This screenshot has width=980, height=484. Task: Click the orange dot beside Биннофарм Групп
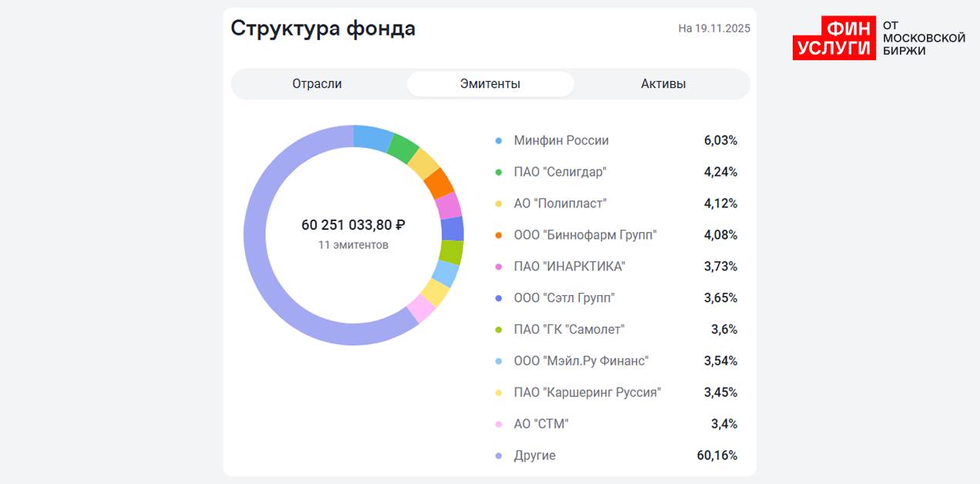point(498,235)
